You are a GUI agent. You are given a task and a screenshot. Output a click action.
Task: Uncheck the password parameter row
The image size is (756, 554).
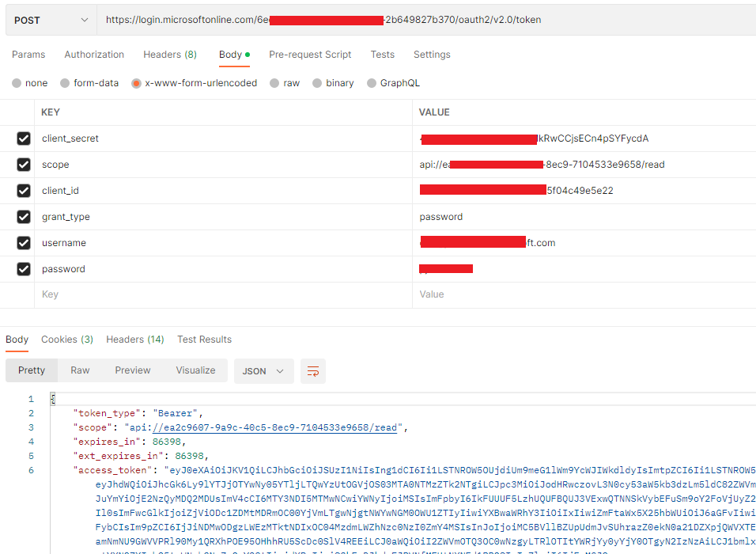point(24,269)
